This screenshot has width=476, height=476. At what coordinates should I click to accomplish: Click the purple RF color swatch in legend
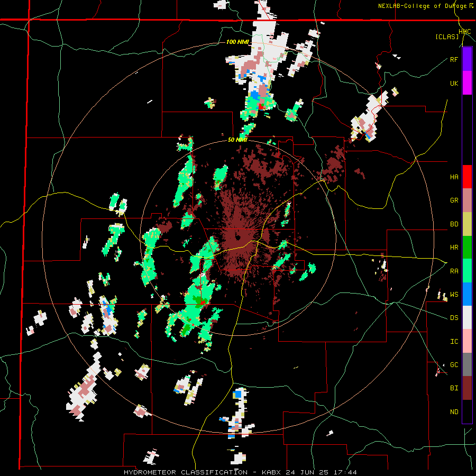(467, 59)
